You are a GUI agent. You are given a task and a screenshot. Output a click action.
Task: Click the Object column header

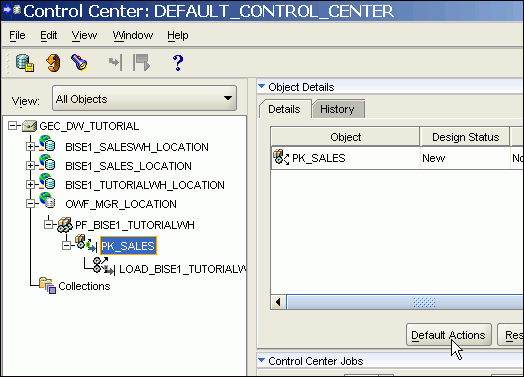[x=345, y=137]
